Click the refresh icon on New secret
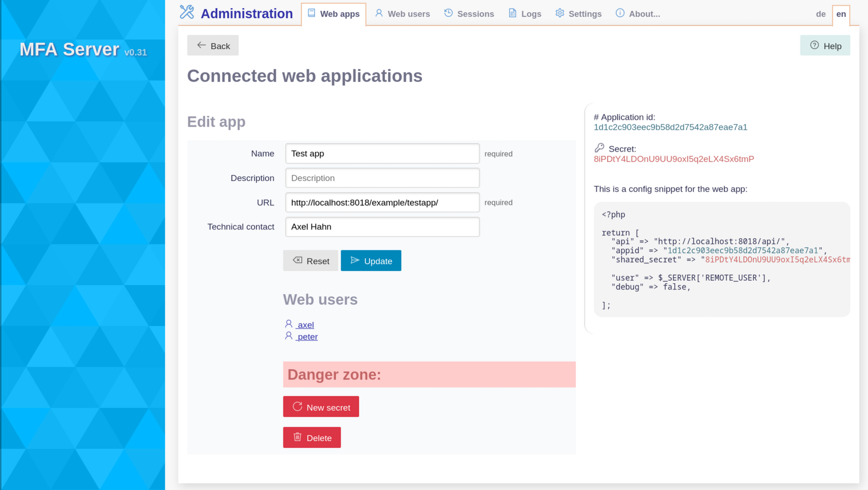The width and height of the screenshot is (868, 490). [x=298, y=406]
